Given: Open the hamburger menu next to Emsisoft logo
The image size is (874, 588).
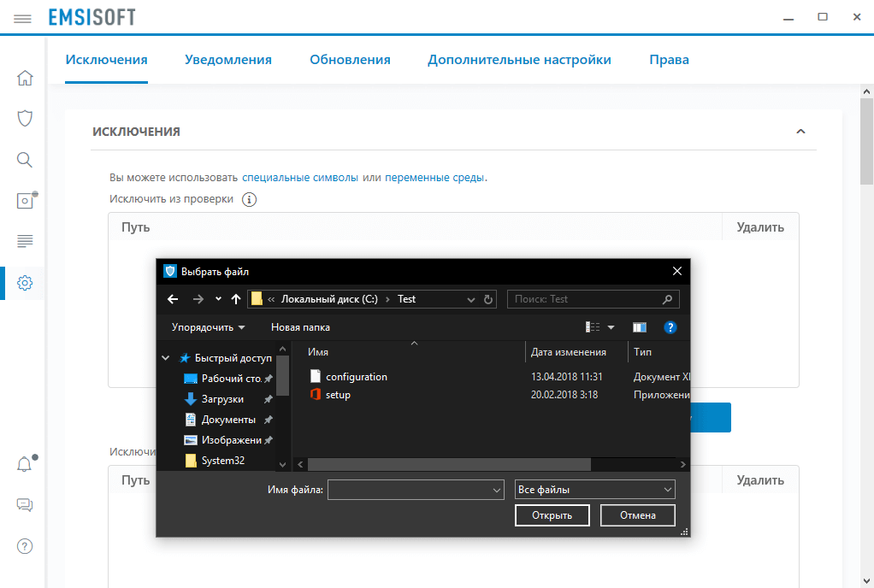Looking at the screenshot, I should coord(22,19).
